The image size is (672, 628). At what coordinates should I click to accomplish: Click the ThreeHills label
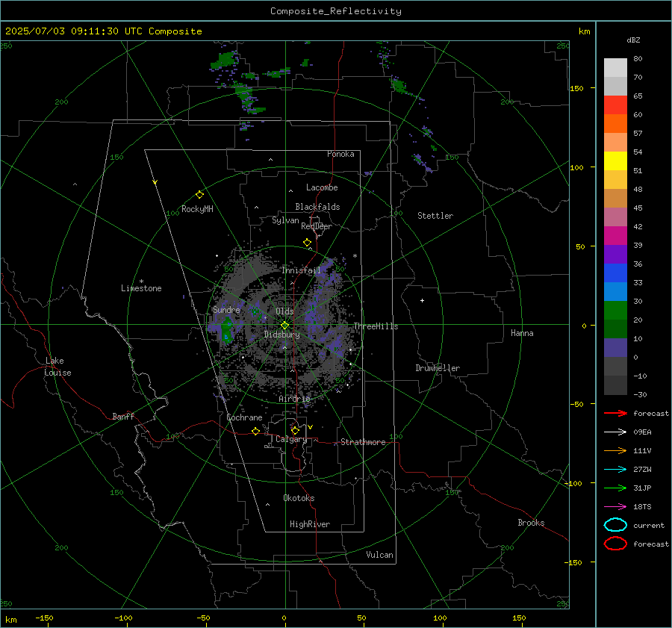click(376, 326)
